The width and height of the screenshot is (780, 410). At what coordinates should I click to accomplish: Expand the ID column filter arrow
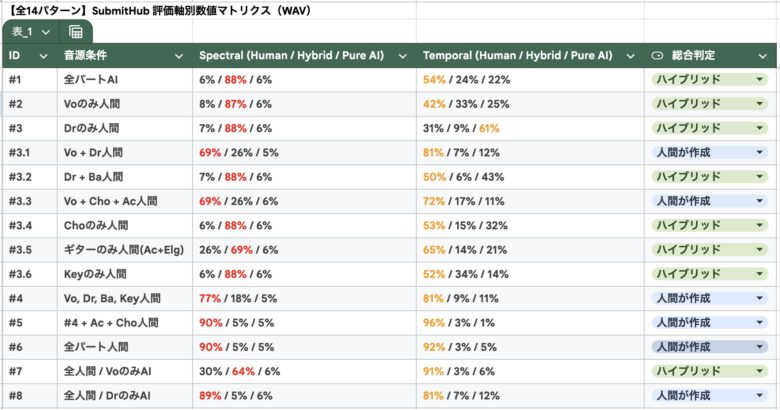44,56
